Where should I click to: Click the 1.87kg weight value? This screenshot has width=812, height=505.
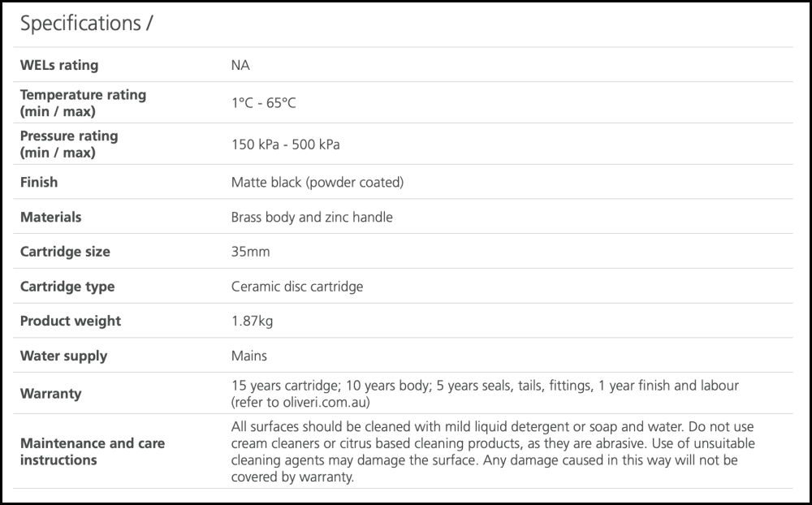tap(252, 321)
